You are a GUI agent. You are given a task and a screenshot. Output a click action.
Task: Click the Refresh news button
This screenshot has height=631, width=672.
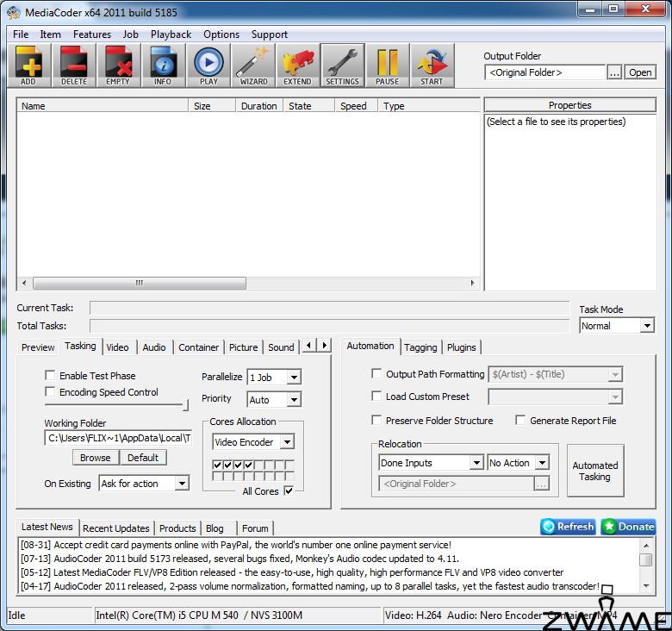click(x=569, y=527)
